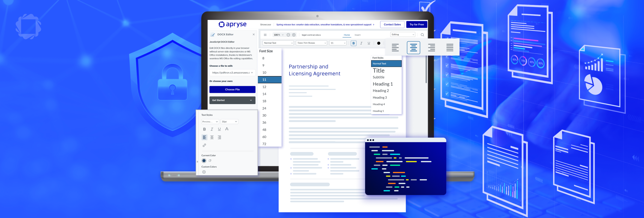Viewport: 644px width, 218px height.
Task: Select Heading 4 in Font Styles list
Action: click(x=379, y=104)
